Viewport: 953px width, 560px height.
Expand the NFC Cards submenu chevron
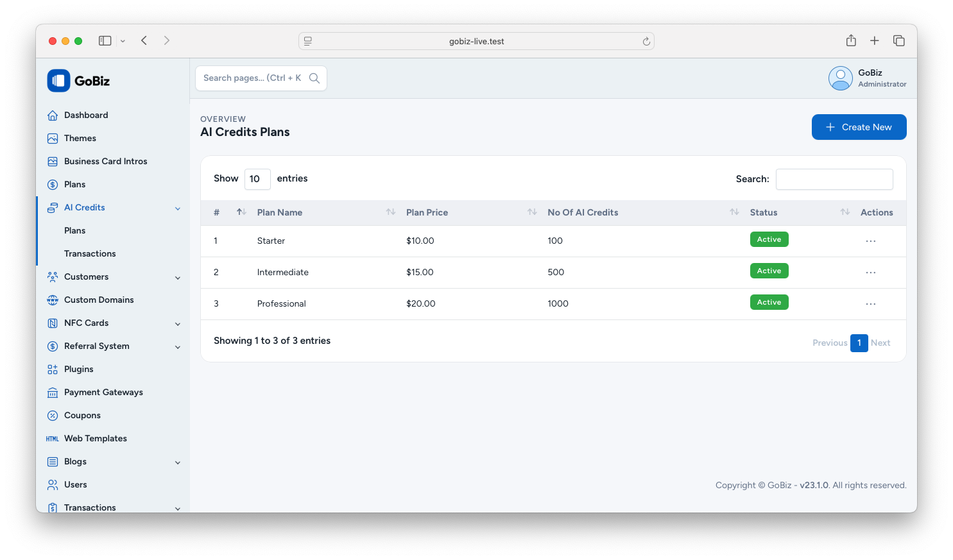tap(178, 324)
